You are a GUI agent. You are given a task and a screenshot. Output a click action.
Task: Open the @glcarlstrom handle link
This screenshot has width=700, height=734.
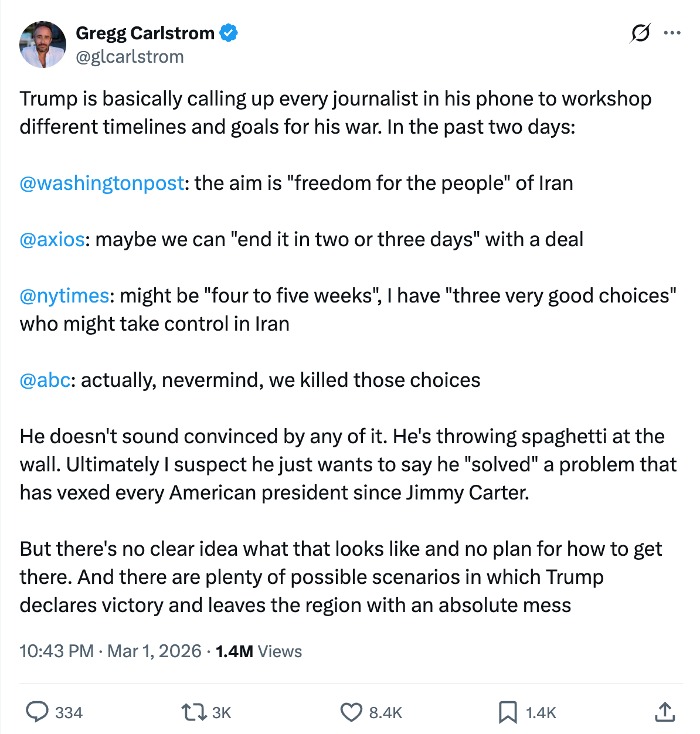coord(130,57)
